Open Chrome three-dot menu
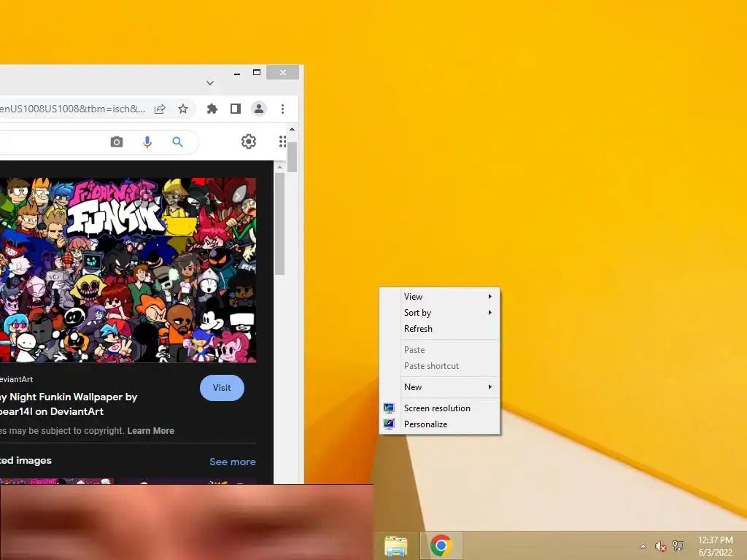This screenshot has width=747, height=560. coord(282,109)
